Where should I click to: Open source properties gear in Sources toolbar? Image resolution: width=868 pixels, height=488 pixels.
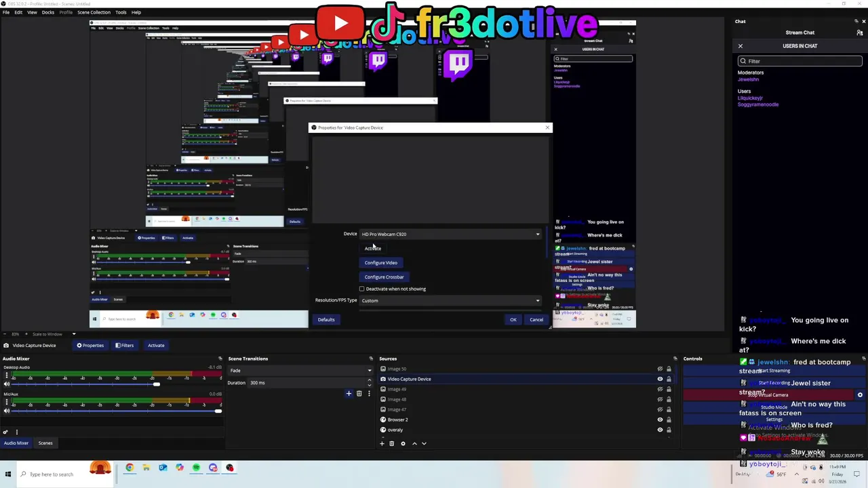click(x=403, y=443)
